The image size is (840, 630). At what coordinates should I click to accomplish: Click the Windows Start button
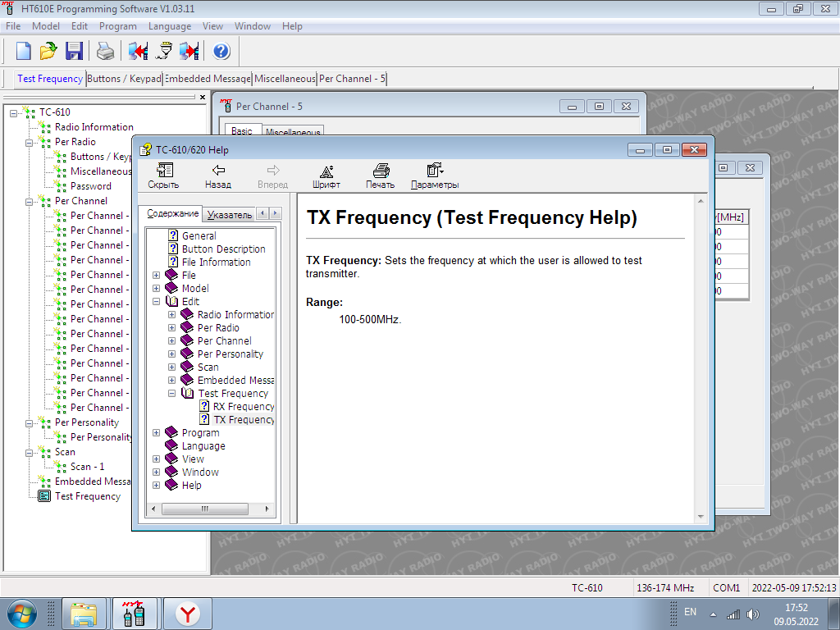click(22, 614)
